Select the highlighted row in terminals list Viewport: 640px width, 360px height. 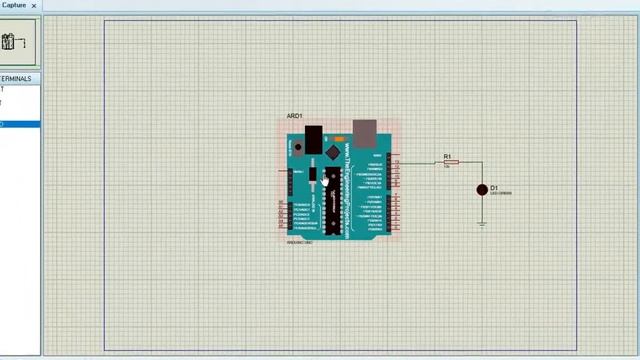point(20,124)
